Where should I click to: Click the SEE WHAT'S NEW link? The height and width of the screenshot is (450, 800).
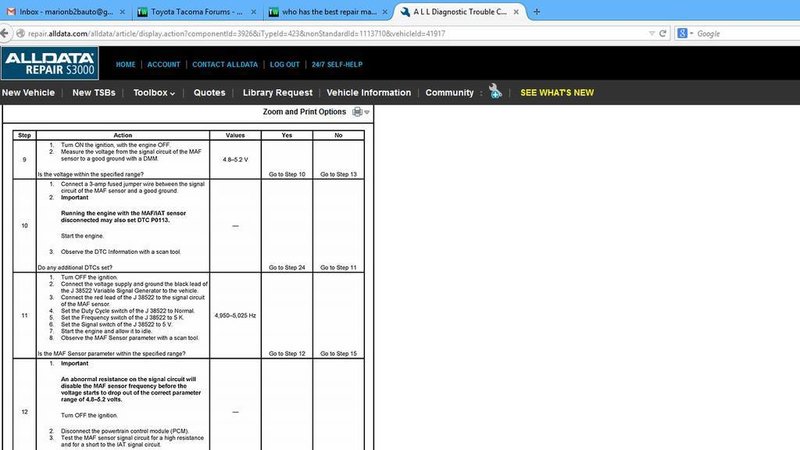(x=557, y=93)
